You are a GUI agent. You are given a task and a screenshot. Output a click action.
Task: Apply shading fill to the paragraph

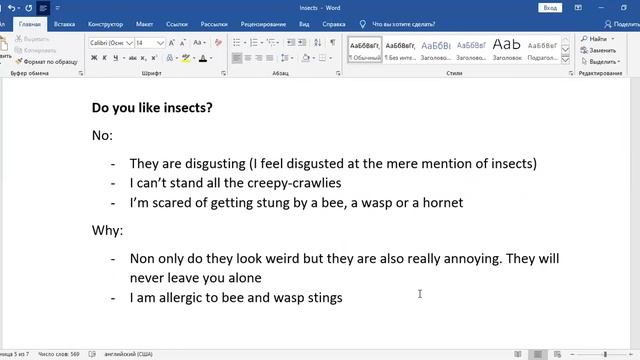point(306,58)
